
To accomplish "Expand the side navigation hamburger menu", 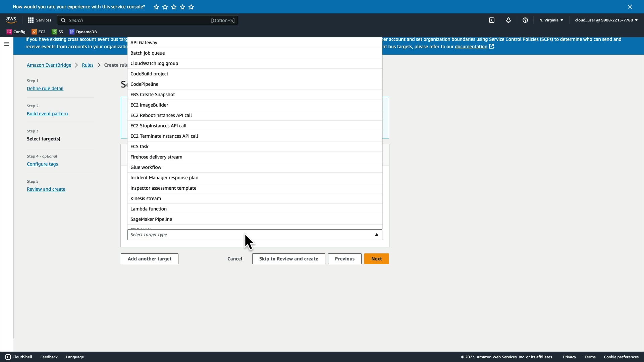I will [6, 44].
